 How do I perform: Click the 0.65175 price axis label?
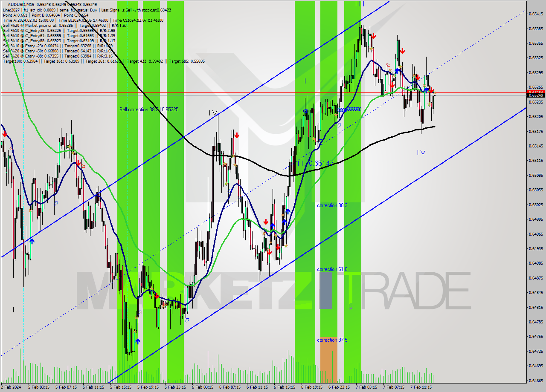point(536,131)
